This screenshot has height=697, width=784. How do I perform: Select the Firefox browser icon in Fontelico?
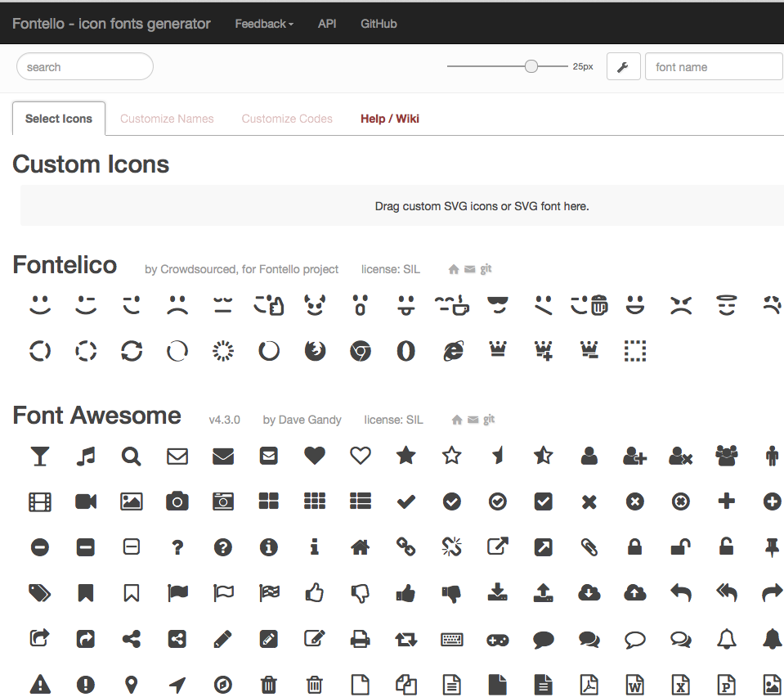[x=315, y=351]
